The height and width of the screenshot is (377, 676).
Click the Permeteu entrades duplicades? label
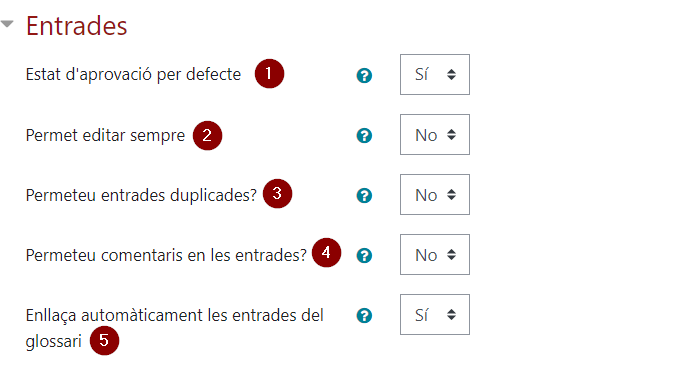141,195
